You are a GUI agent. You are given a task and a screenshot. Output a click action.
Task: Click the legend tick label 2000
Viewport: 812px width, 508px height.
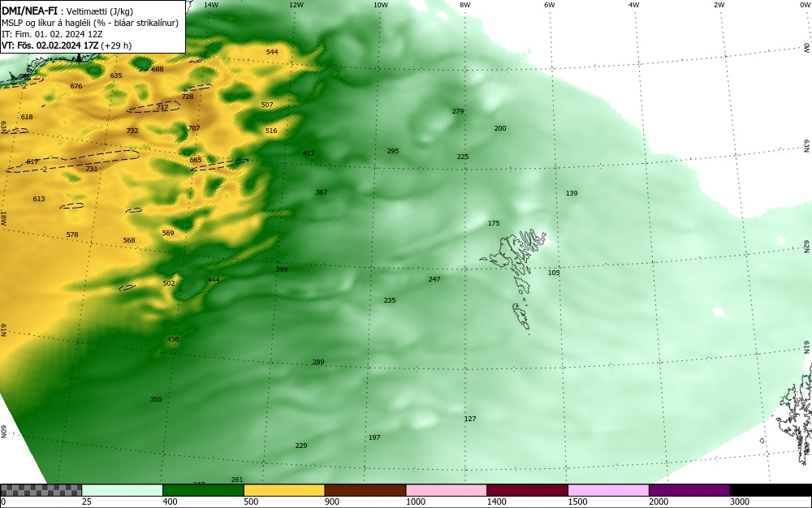659,502
